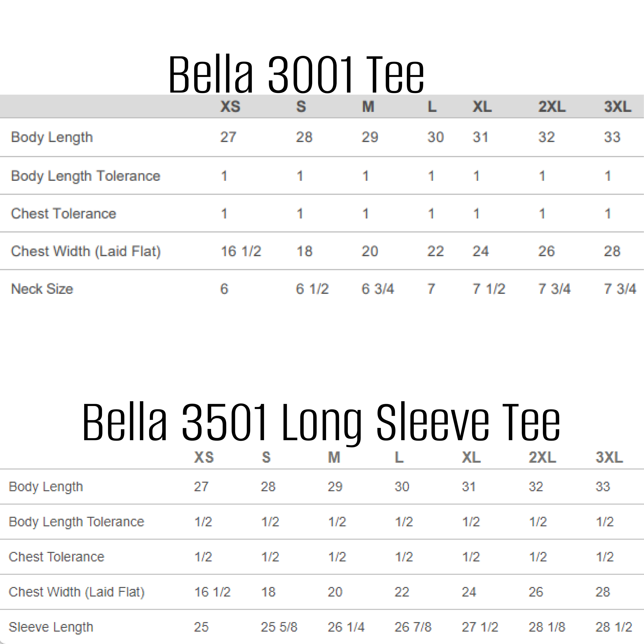Click the "6 3/4" neck size value
644x644 pixels.
(378, 289)
